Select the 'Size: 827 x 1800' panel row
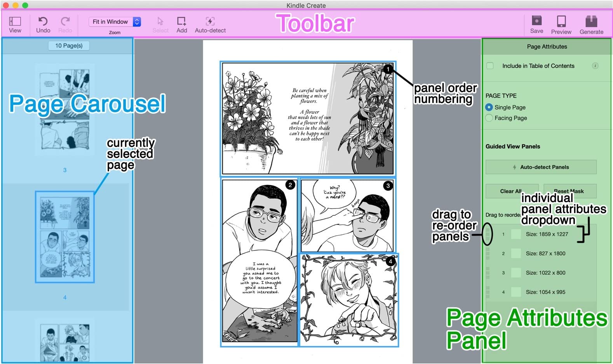 point(541,253)
